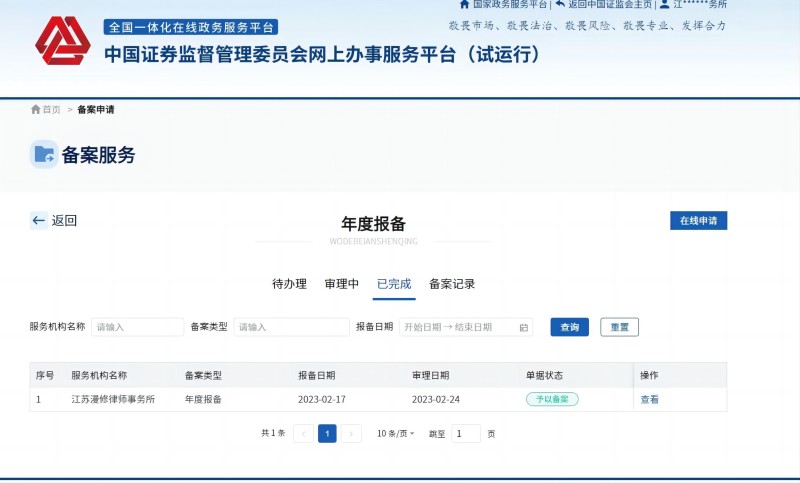
Task: Click the 在线申请 button
Action: [x=698, y=220]
